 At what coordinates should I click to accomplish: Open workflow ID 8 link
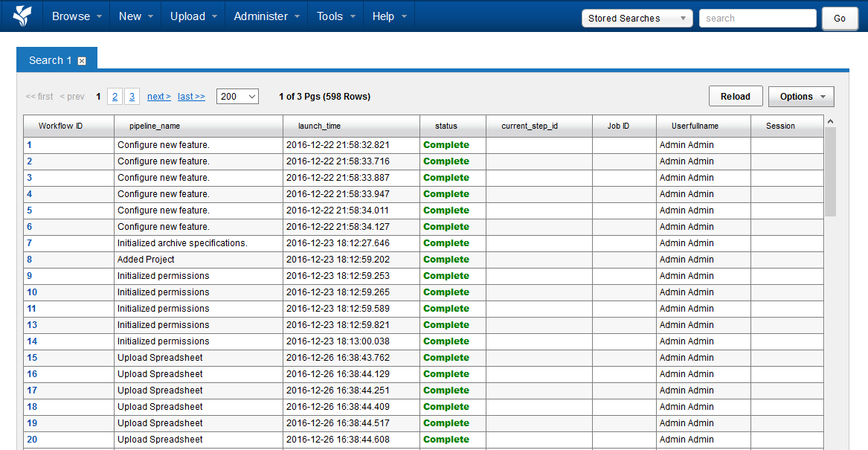[x=30, y=260]
